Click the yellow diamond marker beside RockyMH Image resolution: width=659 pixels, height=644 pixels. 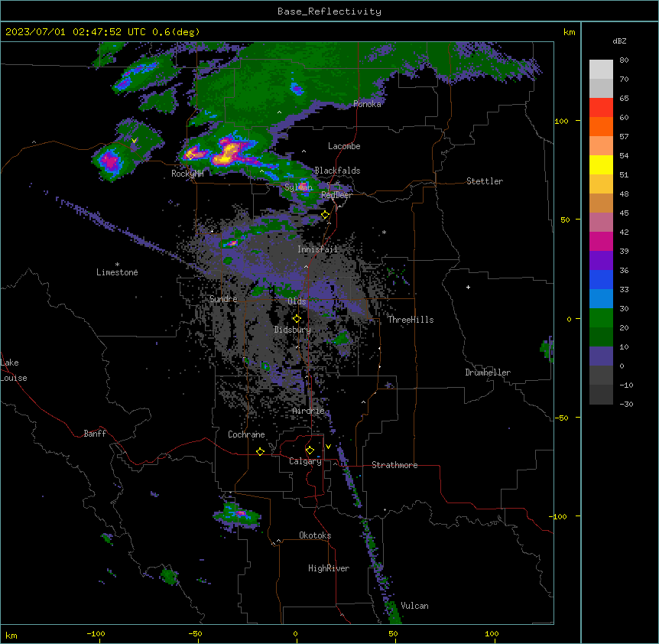point(190,156)
